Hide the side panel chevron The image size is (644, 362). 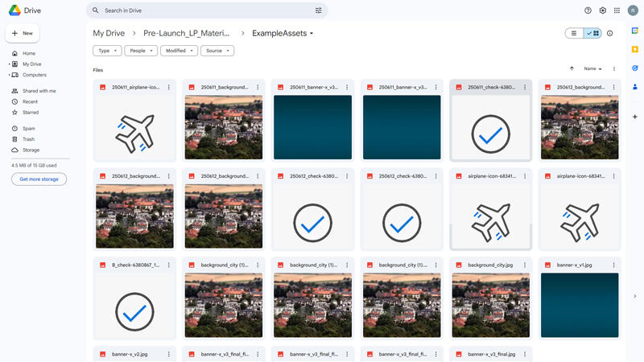(x=634, y=296)
